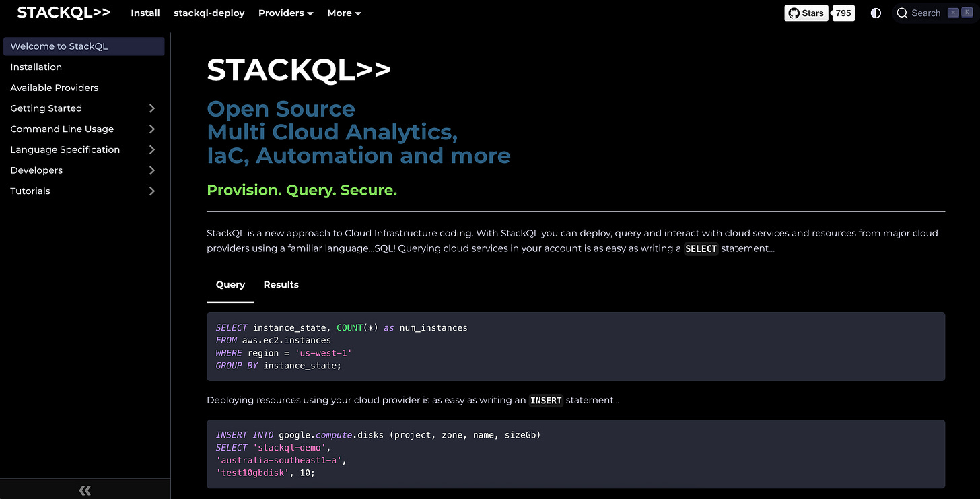Expand Developers chevron
980x499 pixels.
pyautogui.click(x=152, y=170)
